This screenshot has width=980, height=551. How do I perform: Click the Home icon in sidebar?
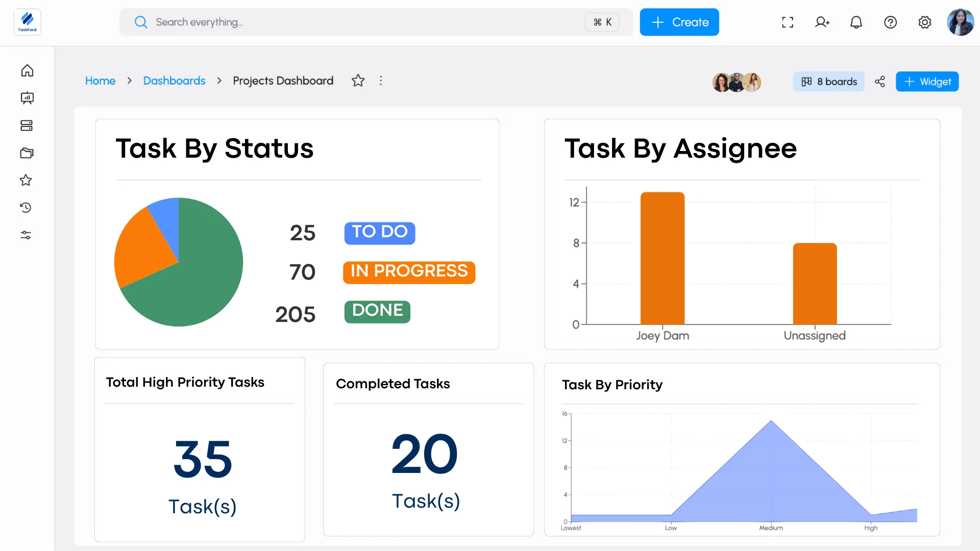(27, 70)
